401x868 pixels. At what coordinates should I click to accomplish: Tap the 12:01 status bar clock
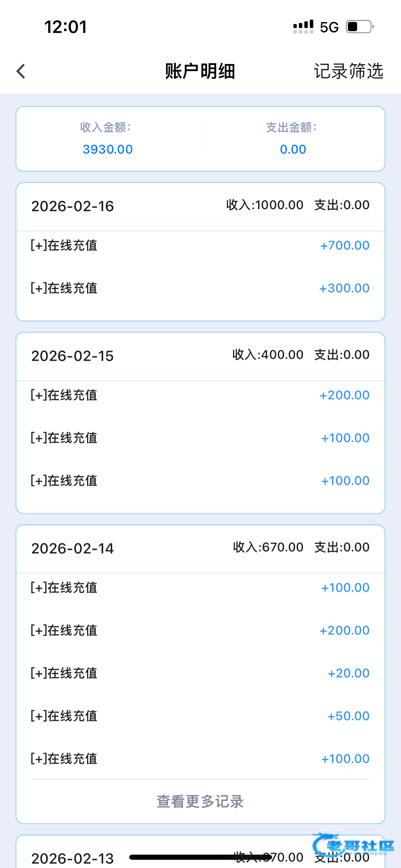[65, 27]
